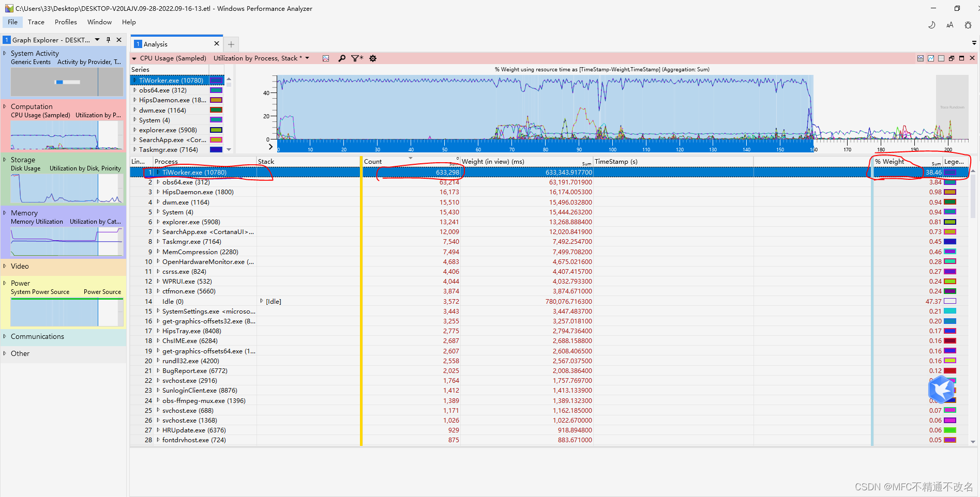Screen dimensions: 980x497
Task: Toggle dark theme with the moon icon
Action: [x=931, y=25]
